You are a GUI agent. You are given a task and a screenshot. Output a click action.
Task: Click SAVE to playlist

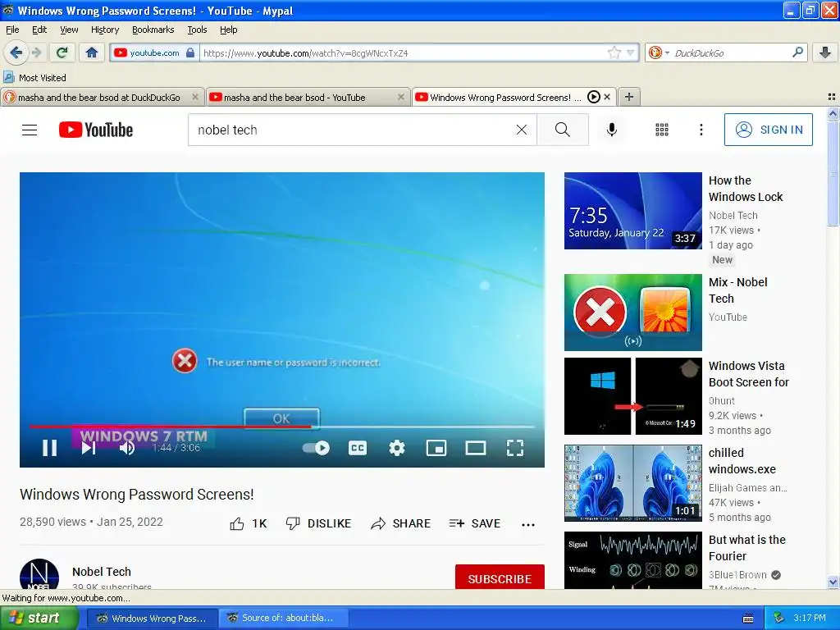(475, 524)
